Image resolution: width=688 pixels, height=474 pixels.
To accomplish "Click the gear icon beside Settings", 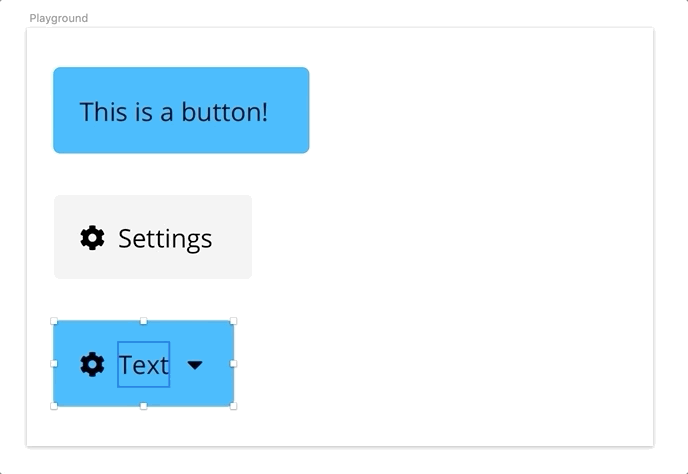I will pos(93,238).
